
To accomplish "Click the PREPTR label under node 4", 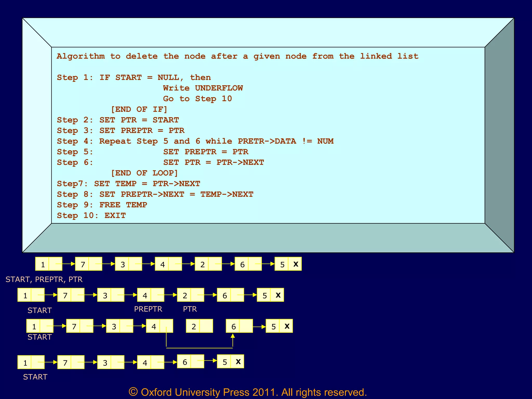I will pyautogui.click(x=148, y=309).
